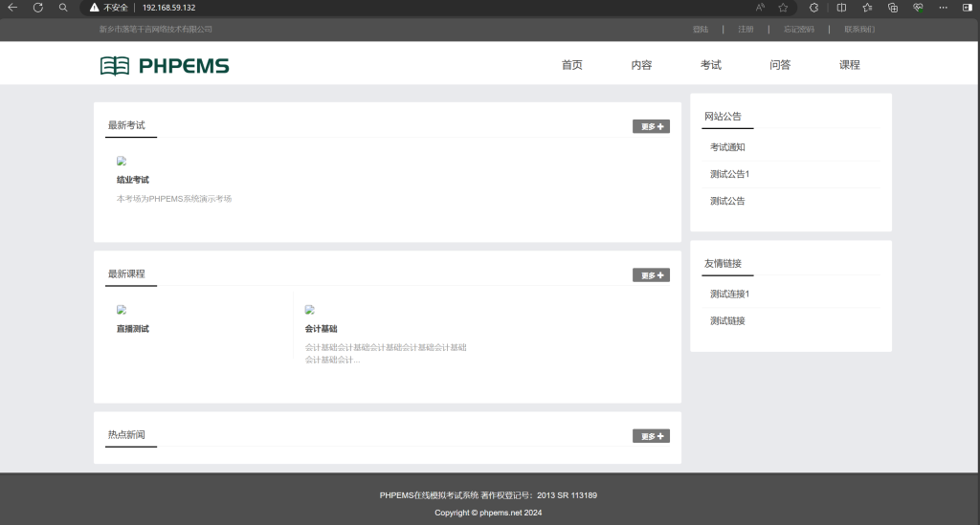Click the split screen icon
980x525 pixels.
841,7
